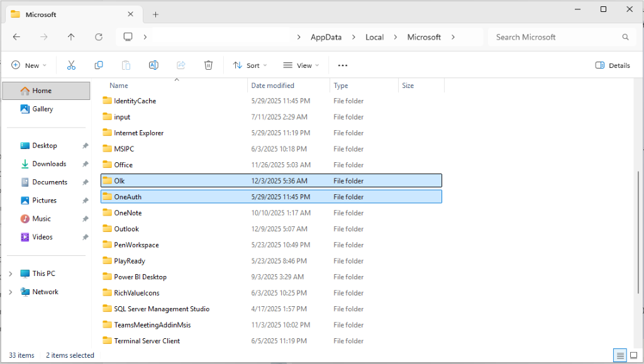Expand chevron after the PC icon
The height and width of the screenshot is (364, 644).
point(145,37)
